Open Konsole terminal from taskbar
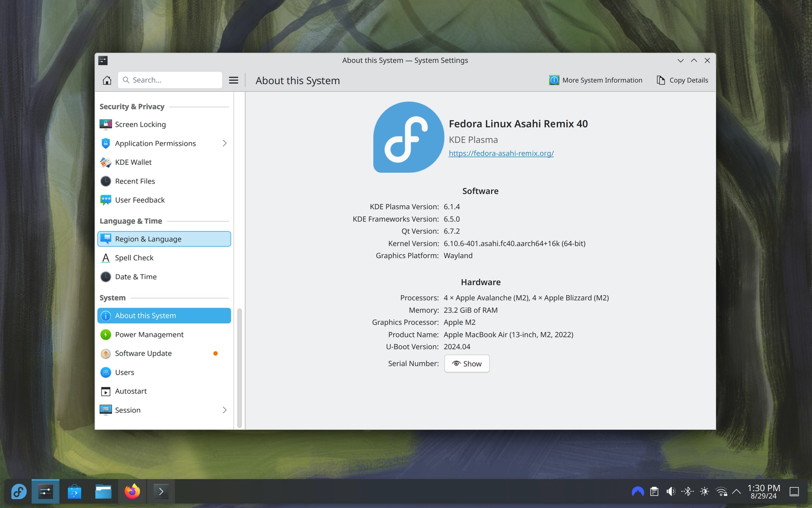This screenshot has width=812, height=508. [x=161, y=492]
